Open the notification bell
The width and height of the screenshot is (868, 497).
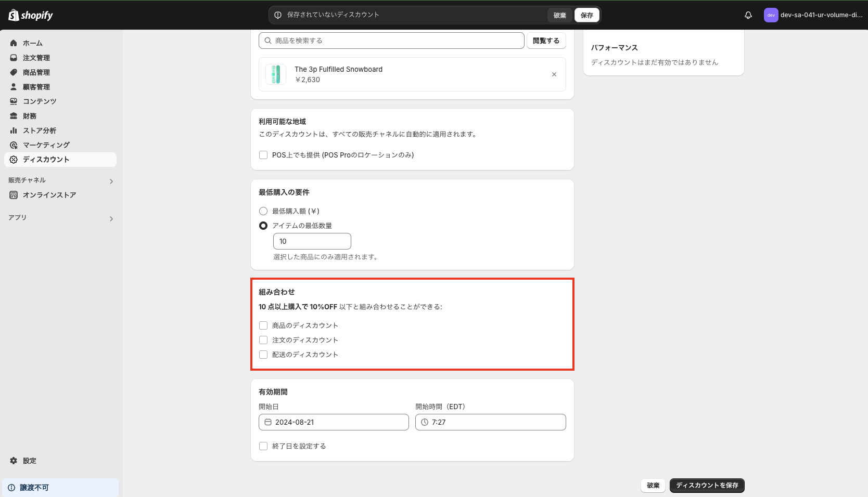748,15
